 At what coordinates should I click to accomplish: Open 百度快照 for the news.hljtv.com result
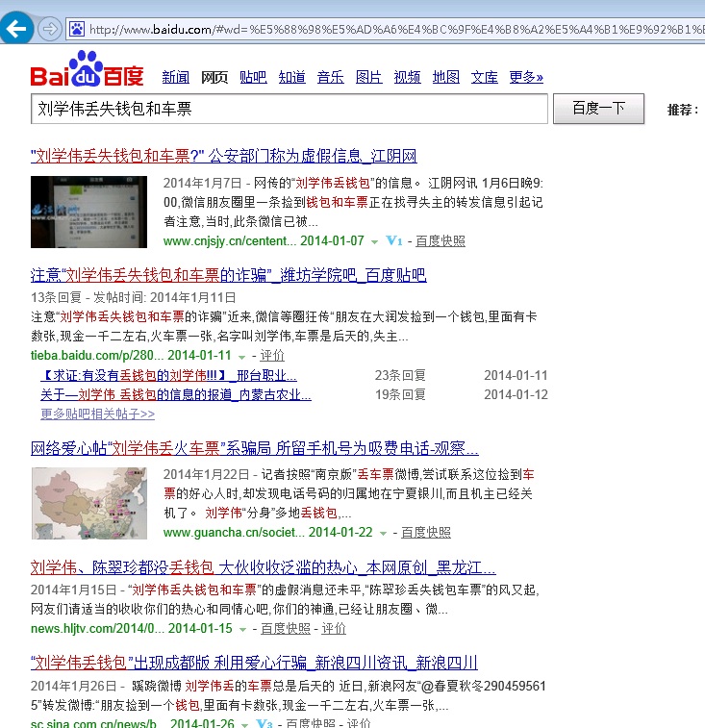pos(285,628)
